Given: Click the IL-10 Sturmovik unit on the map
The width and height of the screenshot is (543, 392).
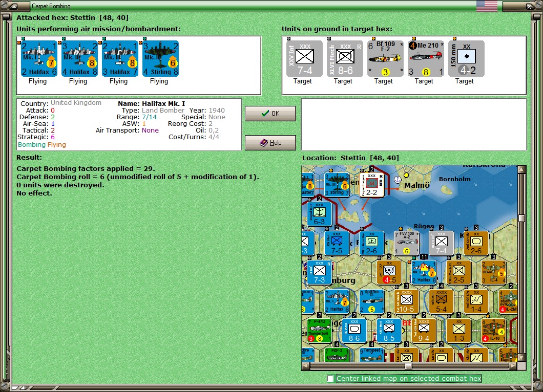Looking at the screenshot, I should (494, 331).
